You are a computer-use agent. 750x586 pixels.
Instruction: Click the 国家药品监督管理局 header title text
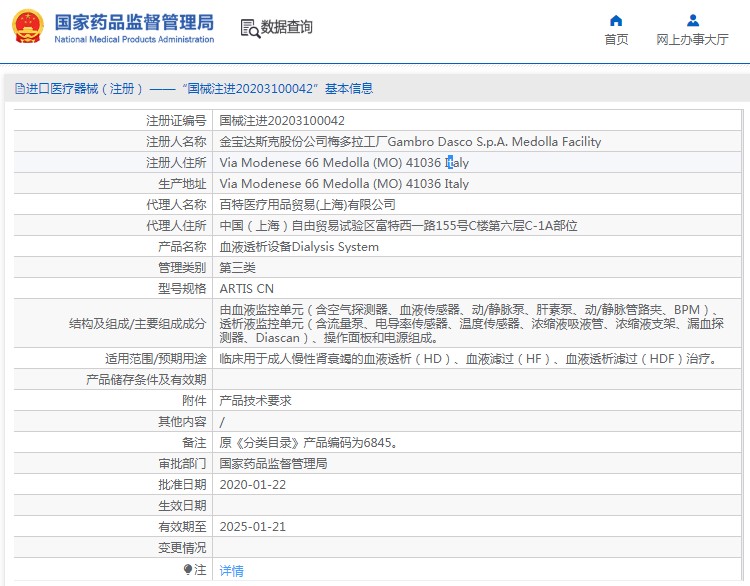133,21
